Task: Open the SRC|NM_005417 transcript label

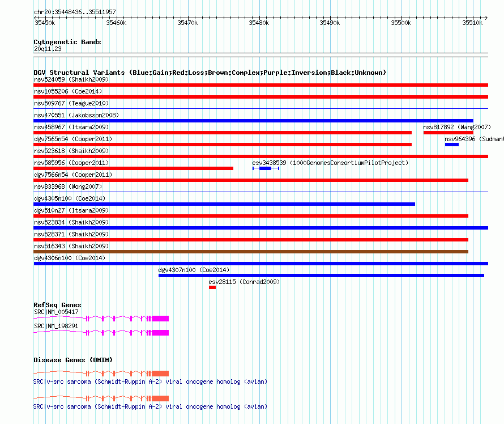Action: click(56, 312)
